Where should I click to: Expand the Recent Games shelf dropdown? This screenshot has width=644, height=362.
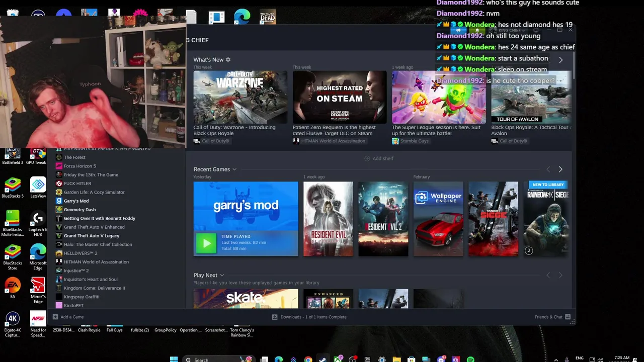[234, 169]
